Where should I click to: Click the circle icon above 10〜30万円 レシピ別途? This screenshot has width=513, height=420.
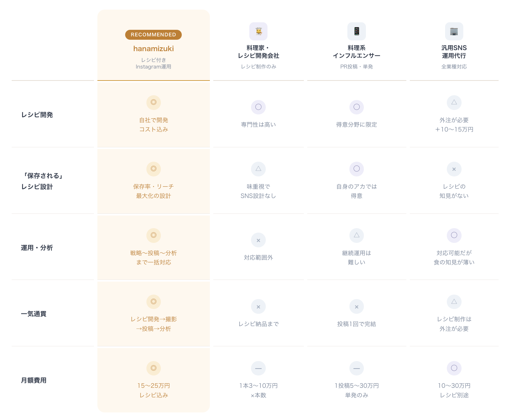(454, 368)
